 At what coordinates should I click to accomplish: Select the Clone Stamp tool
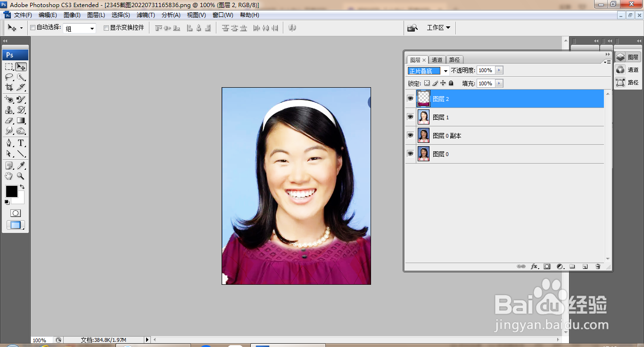(9, 110)
